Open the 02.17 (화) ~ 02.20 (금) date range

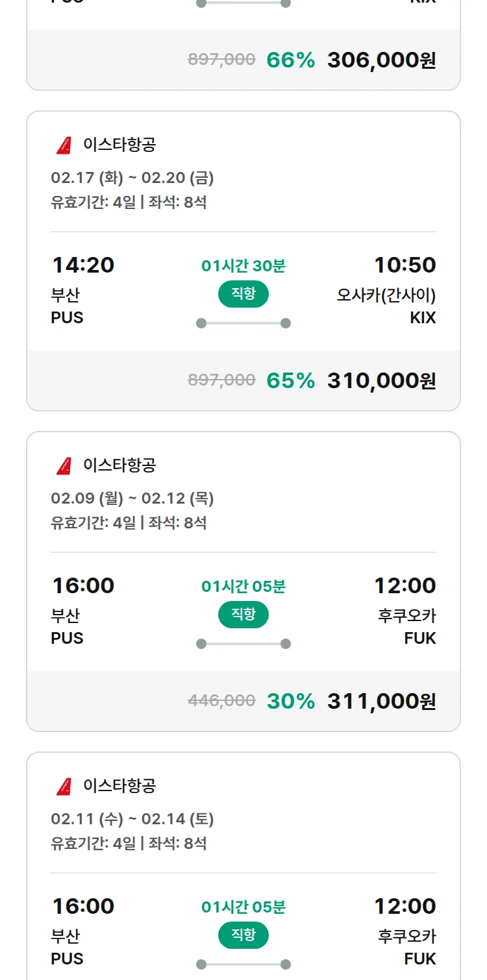[x=132, y=178]
